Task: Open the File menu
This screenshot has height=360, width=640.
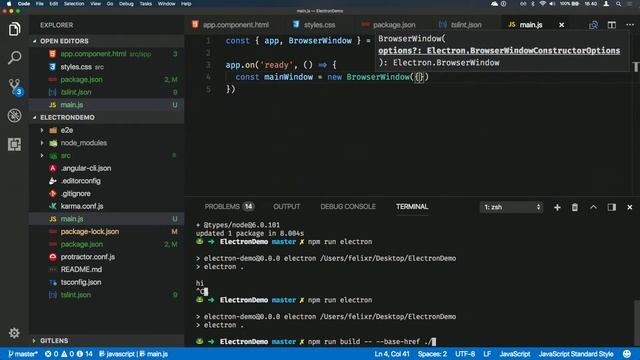Action: (39, 4)
